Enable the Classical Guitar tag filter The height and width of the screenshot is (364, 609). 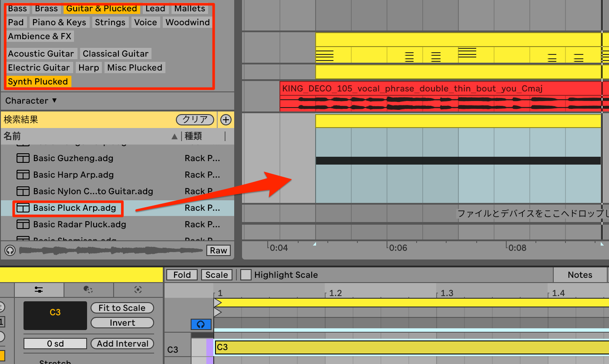116,54
